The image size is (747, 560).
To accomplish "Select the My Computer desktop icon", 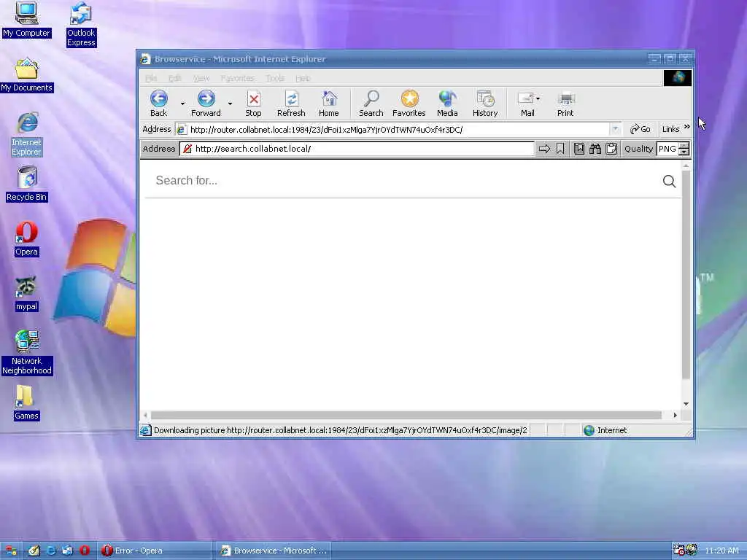I will (26, 20).
